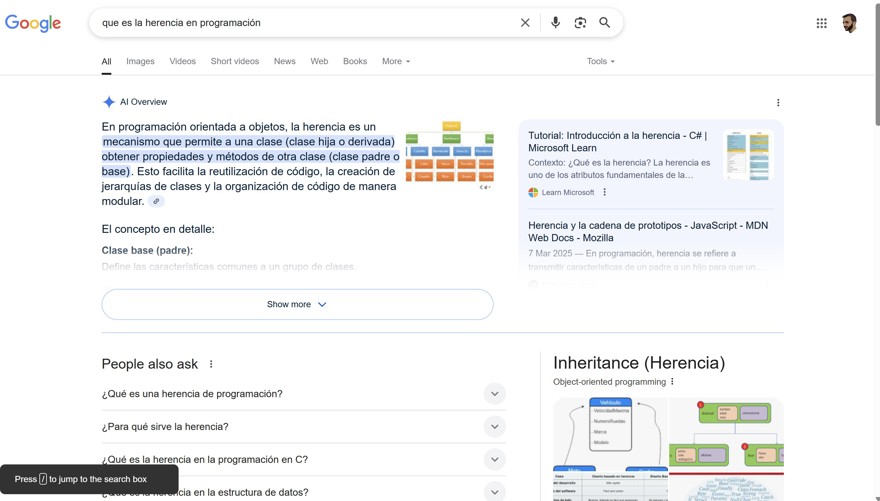Expand the More search filters dropdown
This screenshot has height=501, width=880.
point(395,61)
